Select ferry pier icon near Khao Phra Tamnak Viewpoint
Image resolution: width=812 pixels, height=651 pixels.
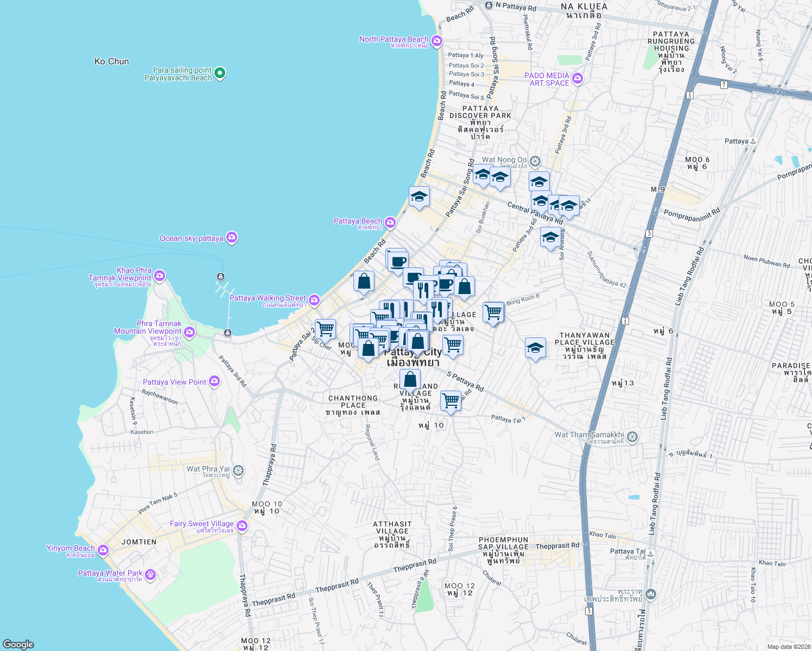click(x=220, y=277)
